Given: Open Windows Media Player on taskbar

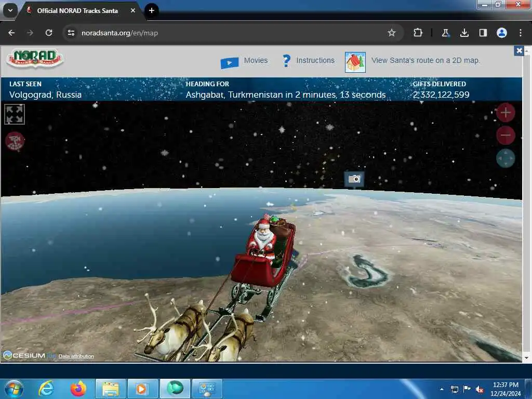Looking at the screenshot, I should click(142, 389).
